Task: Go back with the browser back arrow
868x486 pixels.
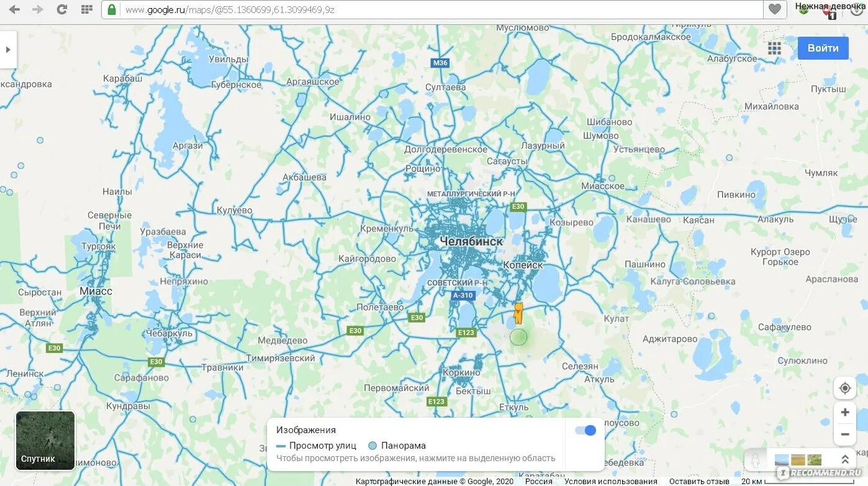Action: (14, 9)
